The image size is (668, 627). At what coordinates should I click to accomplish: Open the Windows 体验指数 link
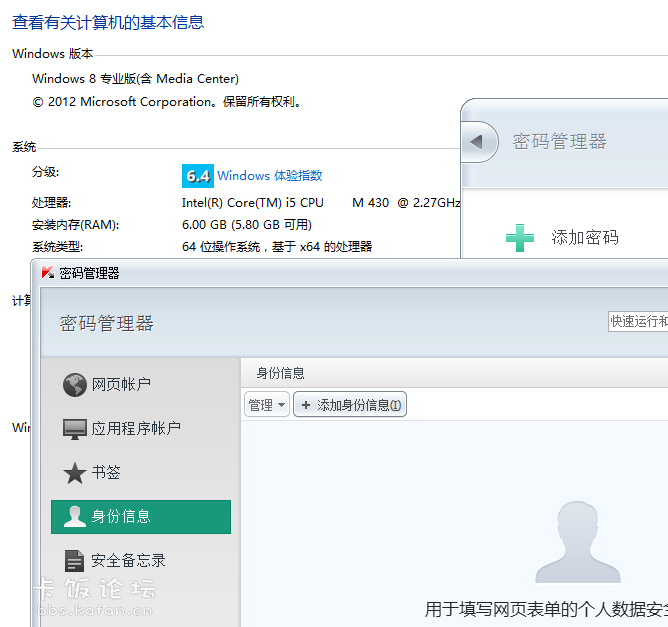270,176
